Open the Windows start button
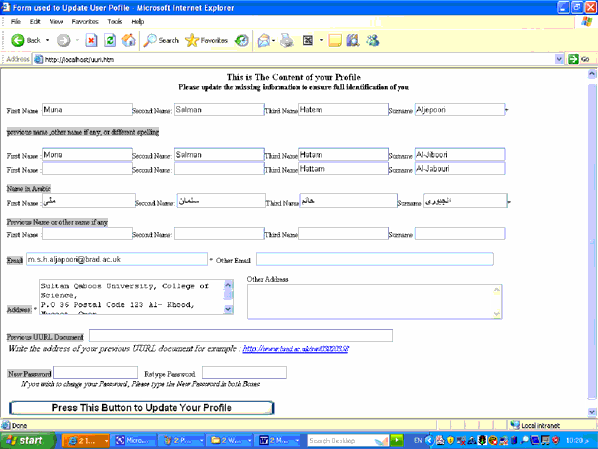This screenshot has width=598, height=449. tap(28, 441)
